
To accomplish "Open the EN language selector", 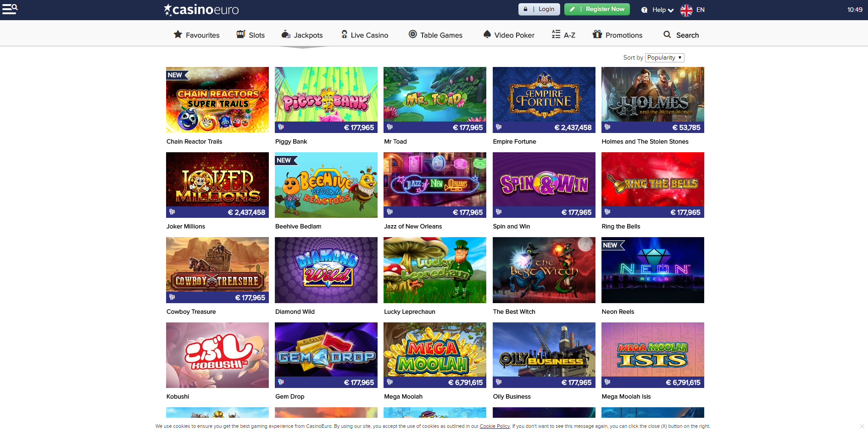I will 699,9.
